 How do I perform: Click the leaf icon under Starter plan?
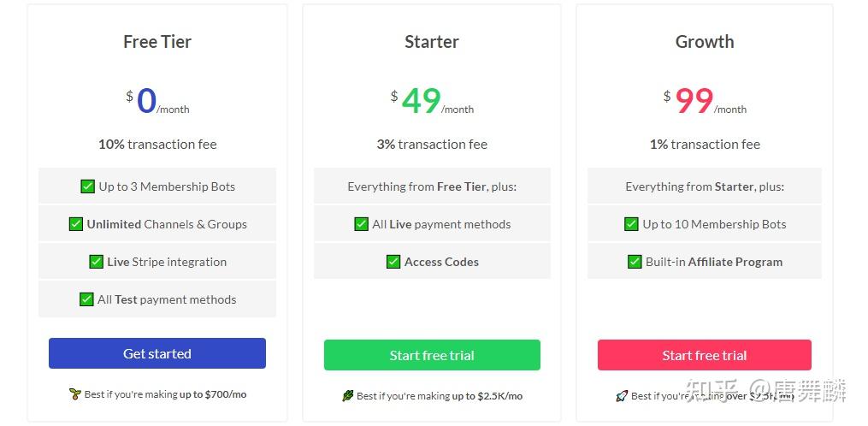point(347,396)
